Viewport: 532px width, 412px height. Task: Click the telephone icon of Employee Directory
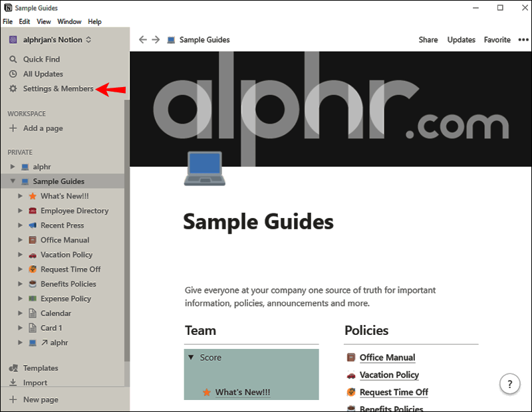33,211
